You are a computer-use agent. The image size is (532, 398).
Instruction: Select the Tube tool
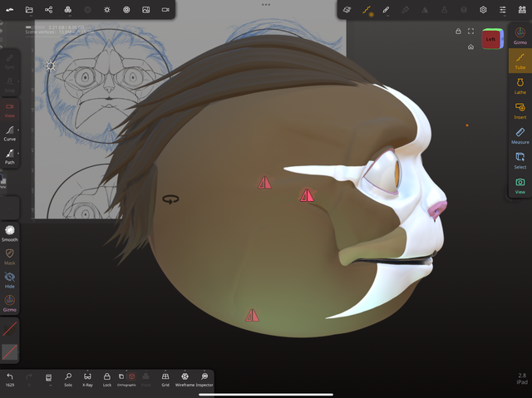click(x=520, y=61)
